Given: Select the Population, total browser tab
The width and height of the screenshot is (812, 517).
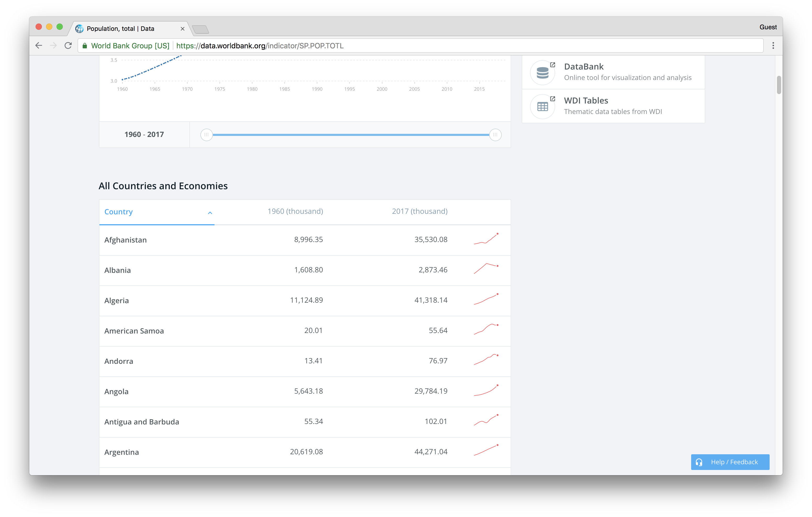Looking at the screenshot, I should coord(120,29).
